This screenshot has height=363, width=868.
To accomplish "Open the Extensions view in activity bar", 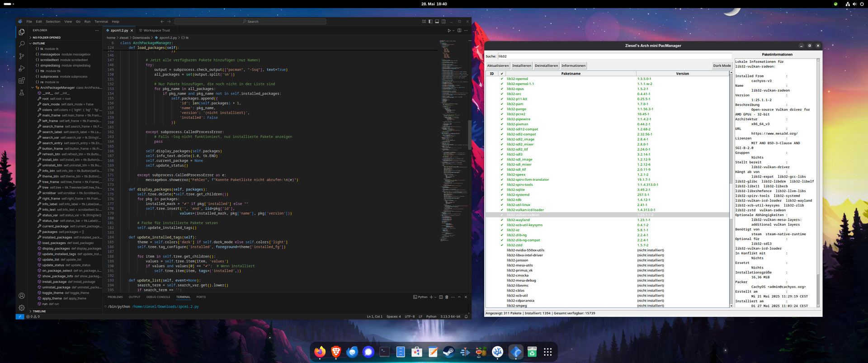I will (21, 80).
